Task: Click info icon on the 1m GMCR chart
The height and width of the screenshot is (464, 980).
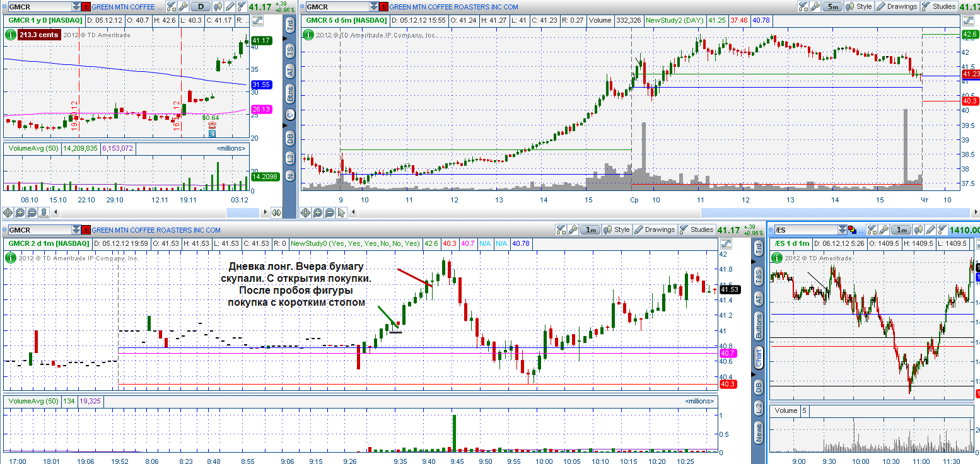Action: pos(11,257)
